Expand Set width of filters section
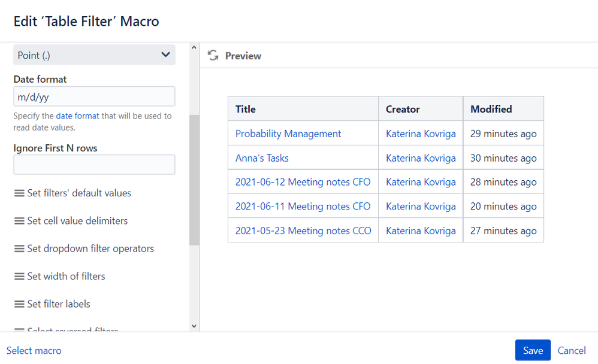Screen dimensions: 598x364 pyautogui.click(x=66, y=276)
